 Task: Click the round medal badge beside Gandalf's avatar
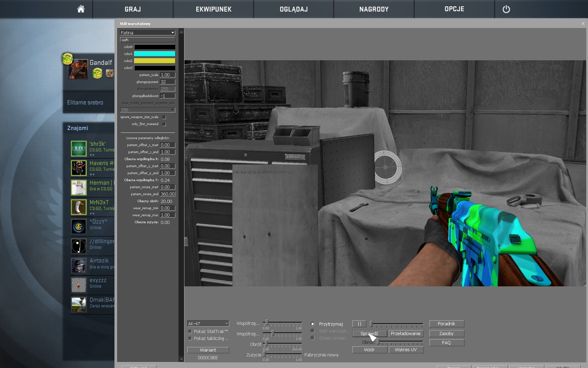(97, 73)
